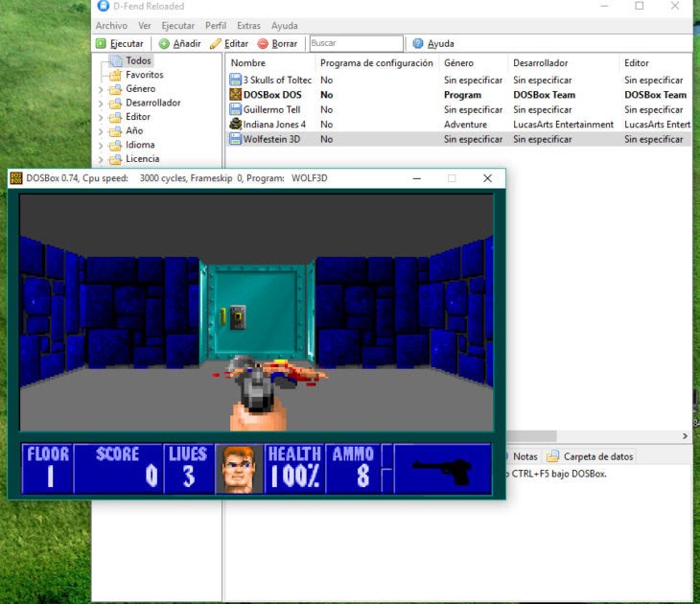Viewport: 700px width, 604px height.
Task: Click the Añadir toolbar button label
Action: (187, 44)
